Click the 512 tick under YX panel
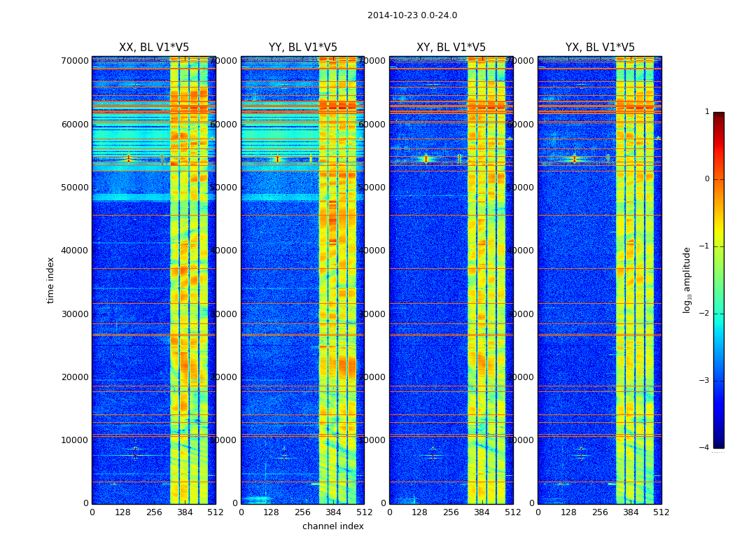This screenshot has height=560, width=735. click(x=661, y=512)
